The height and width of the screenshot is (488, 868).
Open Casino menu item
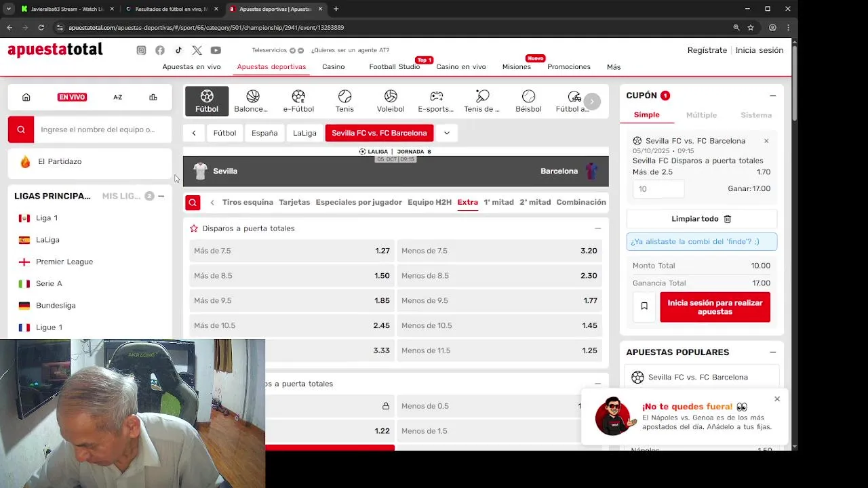(x=334, y=67)
